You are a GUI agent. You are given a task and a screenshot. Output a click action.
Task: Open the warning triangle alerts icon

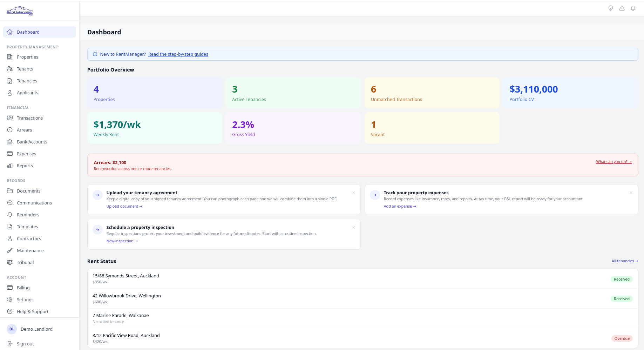[x=622, y=8]
